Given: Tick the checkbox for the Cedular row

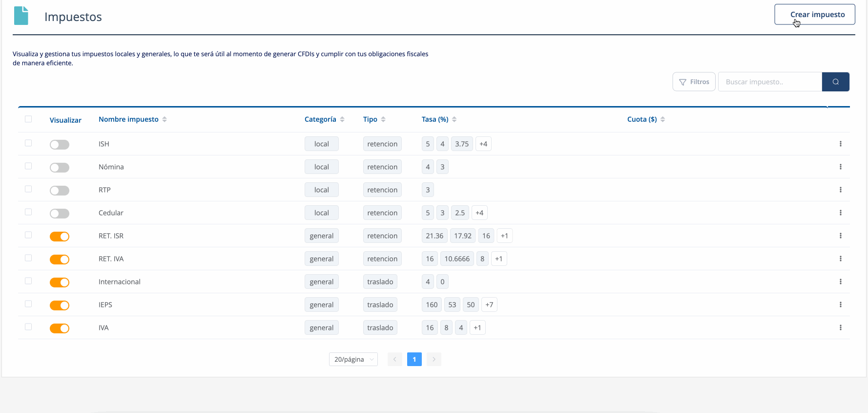Looking at the screenshot, I should point(28,212).
